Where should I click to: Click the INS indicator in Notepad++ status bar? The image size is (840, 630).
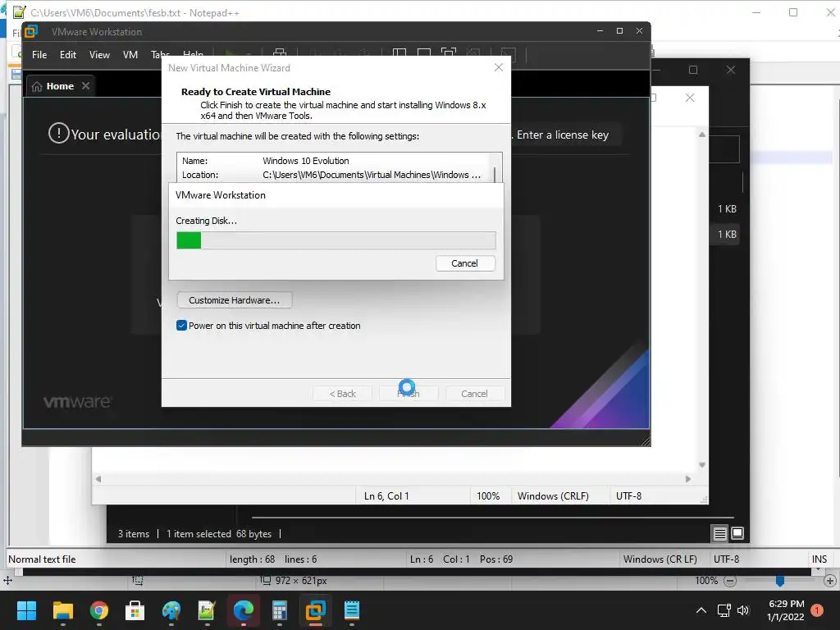(819, 559)
